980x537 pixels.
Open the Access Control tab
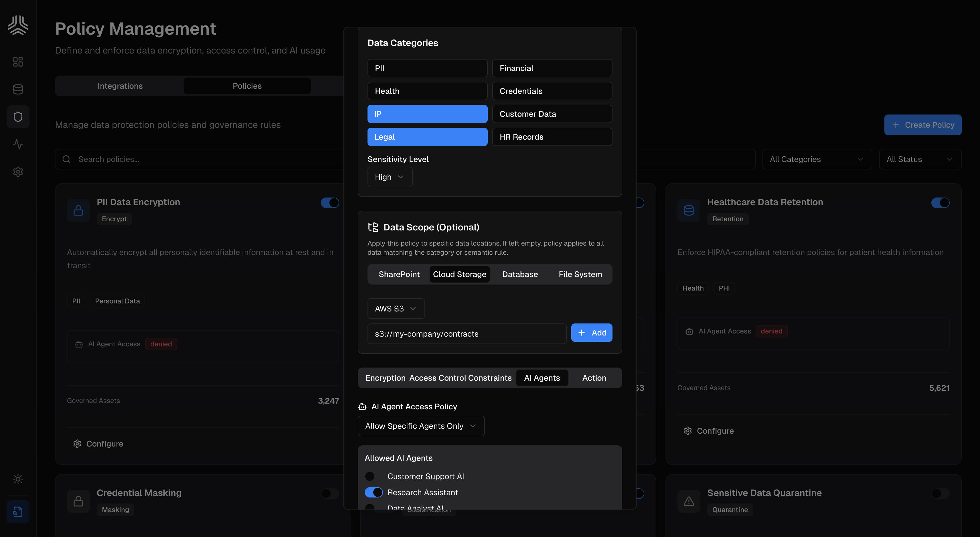[x=438, y=378]
